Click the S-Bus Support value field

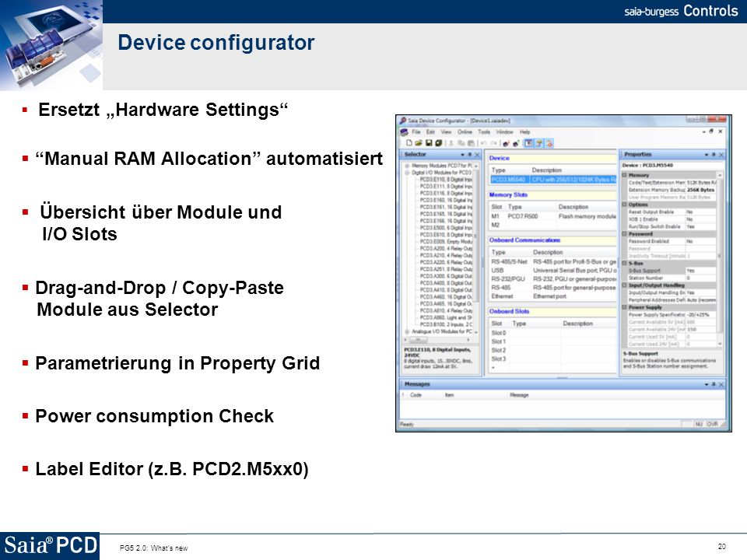tap(701, 271)
